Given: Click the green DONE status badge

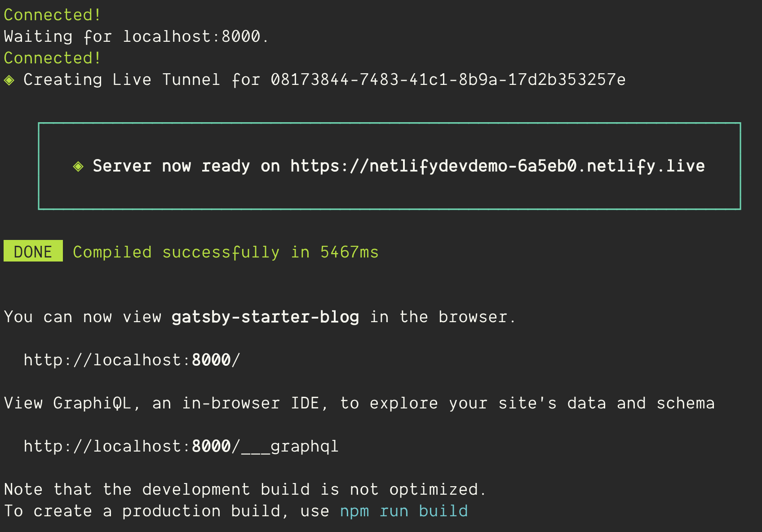Looking at the screenshot, I should [32, 252].
